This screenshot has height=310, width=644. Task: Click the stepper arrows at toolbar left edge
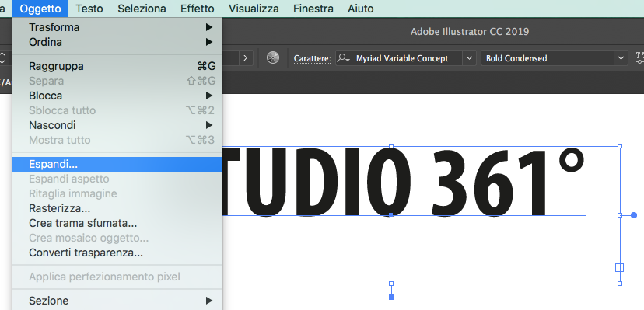point(3,57)
